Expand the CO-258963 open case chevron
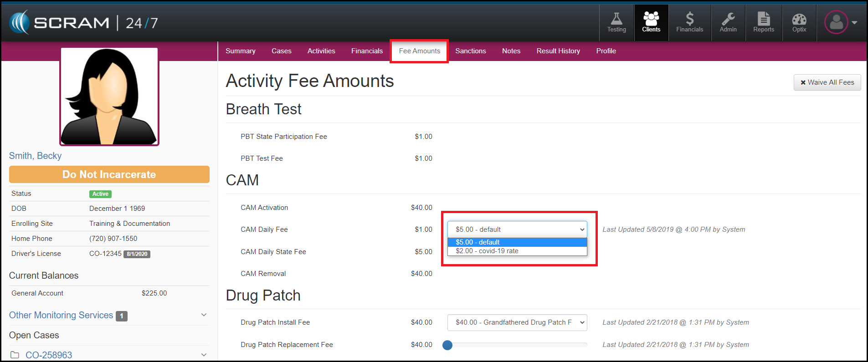Viewport: 868px width, 362px height. (x=204, y=355)
